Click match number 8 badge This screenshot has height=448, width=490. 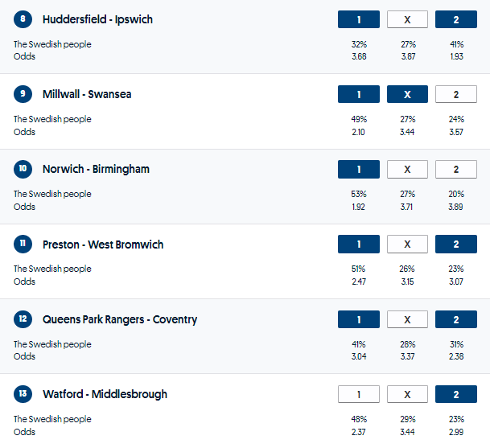click(23, 19)
